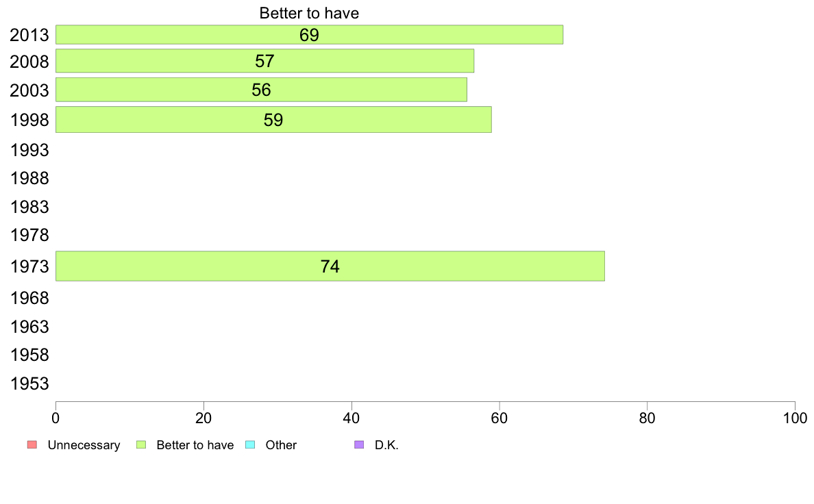Click the 0 tick on x-axis
The width and height of the screenshot is (814, 504).
click(x=56, y=418)
